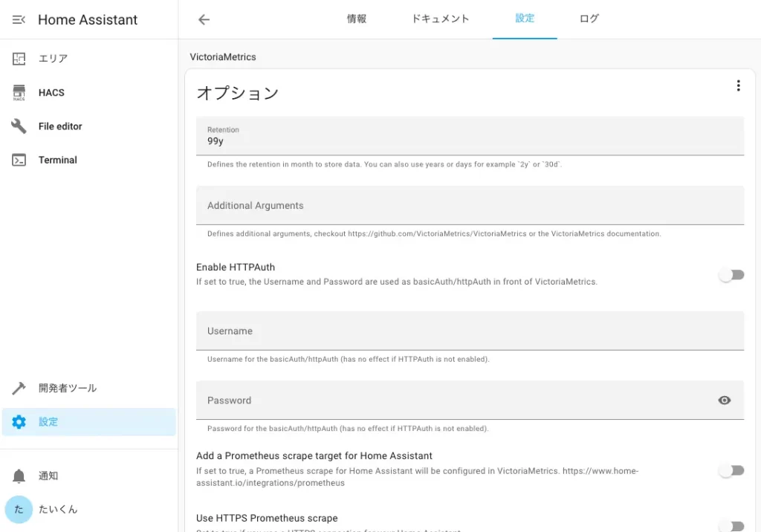Click the Additional Arguments description text
The width and height of the screenshot is (761, 532).
(434, 233)
